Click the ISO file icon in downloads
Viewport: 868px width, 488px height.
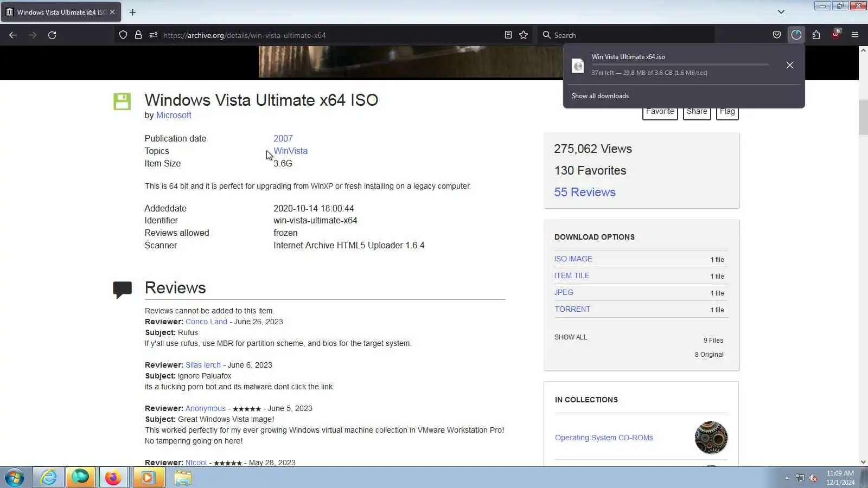point(578,66)
